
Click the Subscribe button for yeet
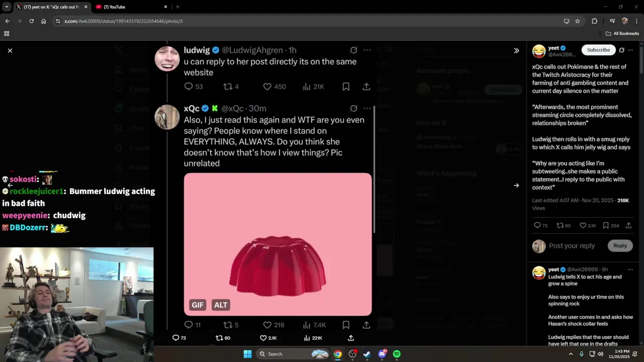click(598, 50)
